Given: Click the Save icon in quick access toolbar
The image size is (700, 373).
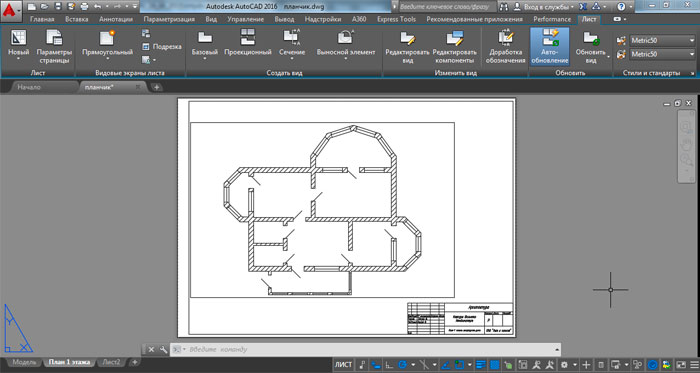Looking at the screenshot, I should click(58, 7).
